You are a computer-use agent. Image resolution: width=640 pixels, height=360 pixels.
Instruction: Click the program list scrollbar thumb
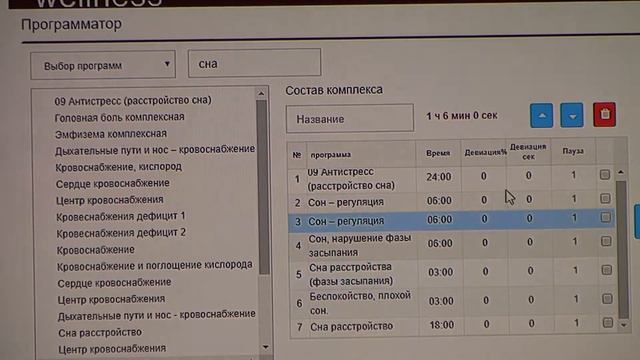click(x=263, y=187)
